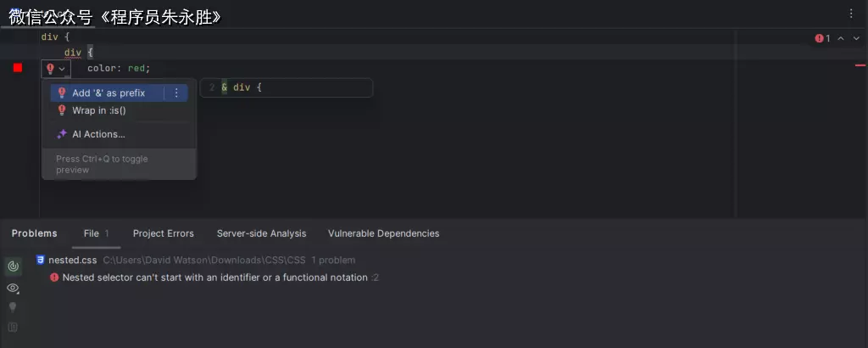Click the bottom panel icon in Problems sidebar
Screen dimensions: 868x348
pos(13,327)
